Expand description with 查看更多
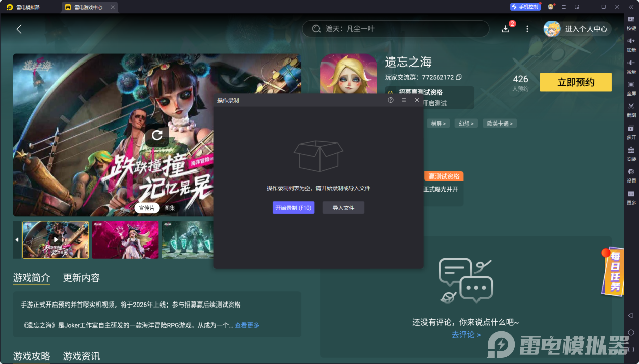639x364 pixels. pyautogui.click(x=247, y=325)
